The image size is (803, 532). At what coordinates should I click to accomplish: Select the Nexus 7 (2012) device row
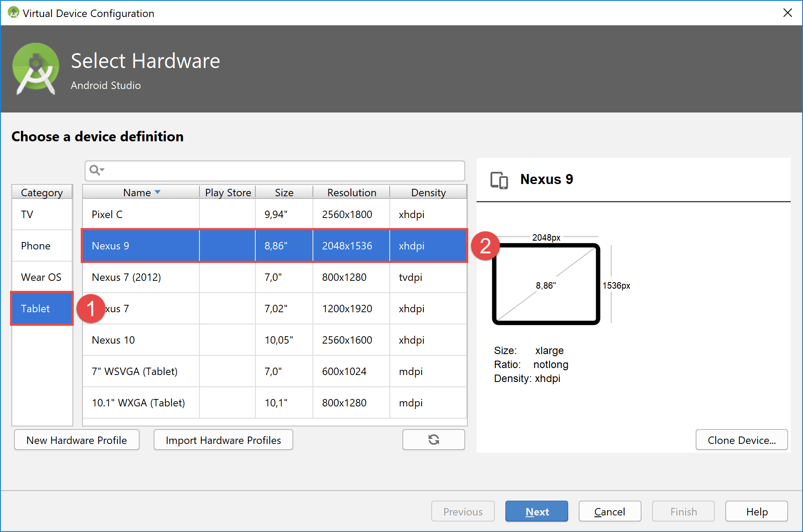[275, 277]
